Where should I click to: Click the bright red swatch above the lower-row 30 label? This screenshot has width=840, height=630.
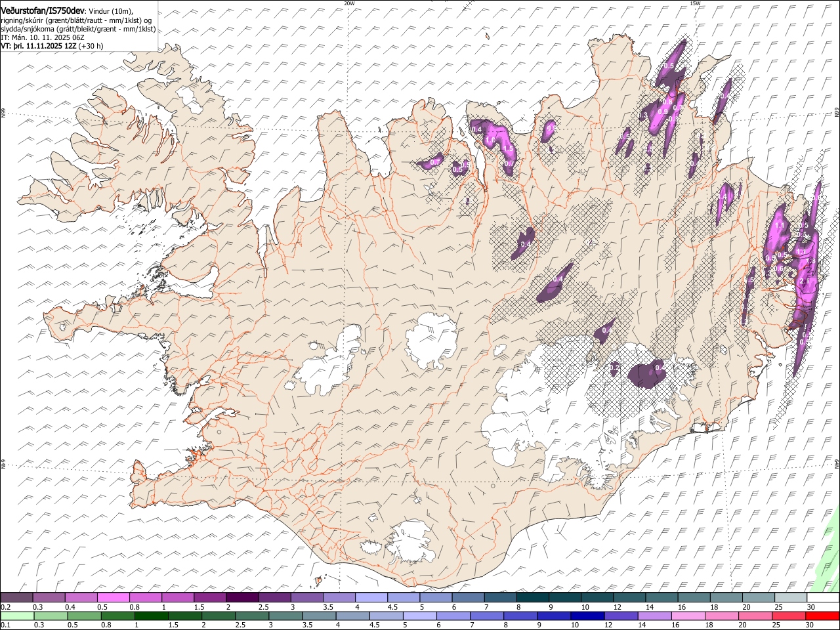[x=822, y=616]
